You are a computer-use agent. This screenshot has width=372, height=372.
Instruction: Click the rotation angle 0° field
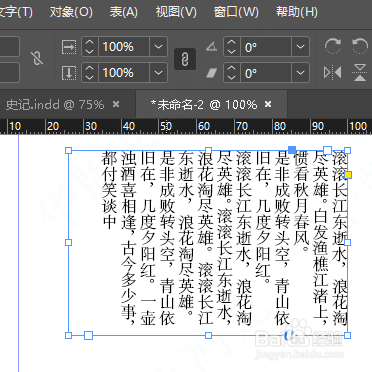pos(266,47)
